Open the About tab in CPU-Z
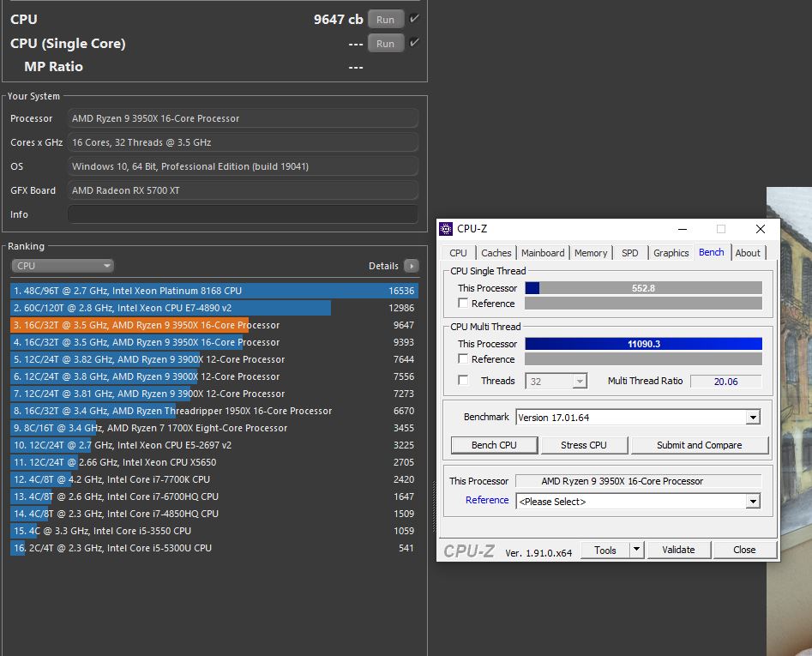Image resolution: width=812 pixels, height=656 pixels. coord(748,253)
